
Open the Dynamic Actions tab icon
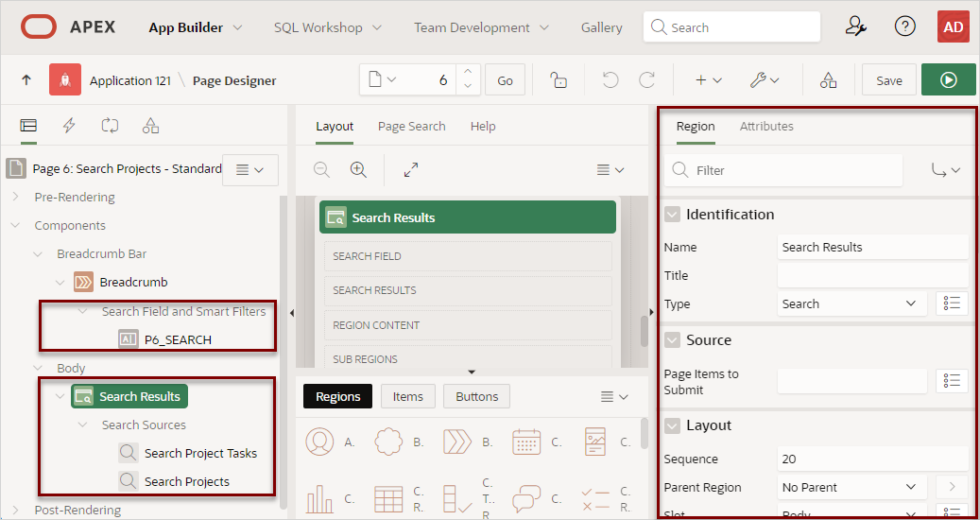pos(69,125)
